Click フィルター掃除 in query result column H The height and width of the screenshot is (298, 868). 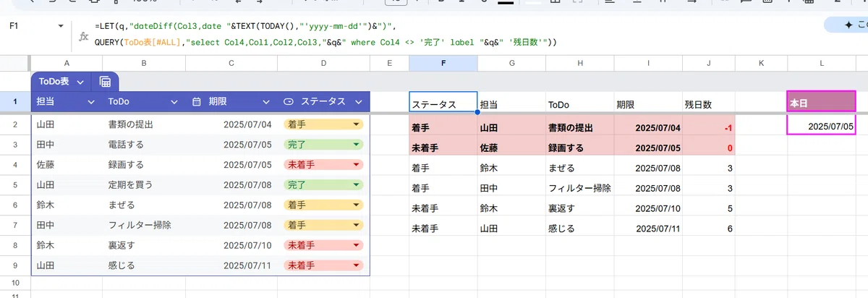coord(579,188)
